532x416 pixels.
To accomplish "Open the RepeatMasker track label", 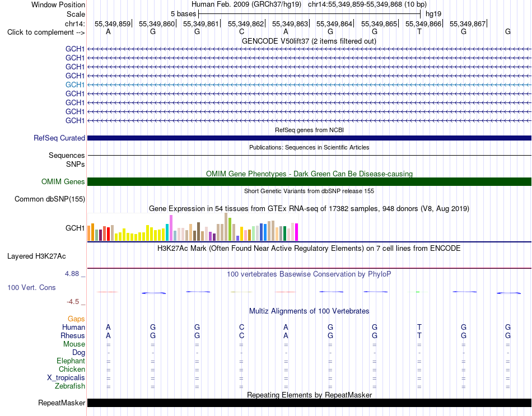I will pyautogui.click(x=62, y=403).
